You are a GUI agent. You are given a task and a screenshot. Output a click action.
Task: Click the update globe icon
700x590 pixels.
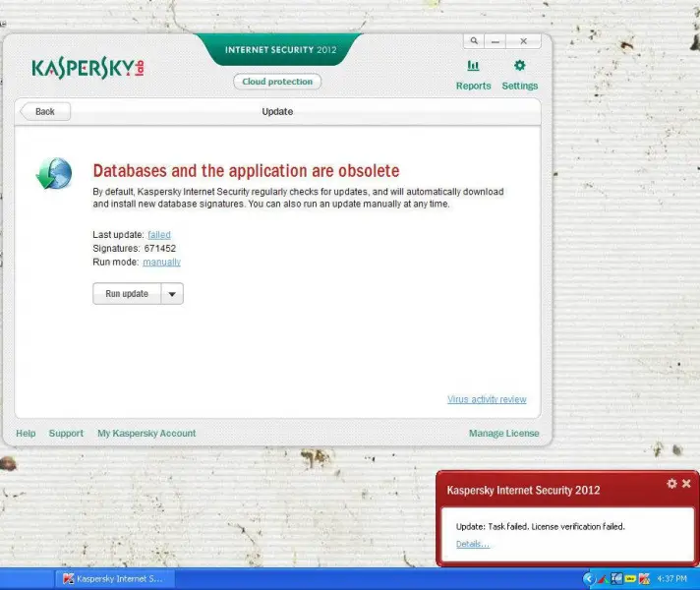[x=54, y=174]
